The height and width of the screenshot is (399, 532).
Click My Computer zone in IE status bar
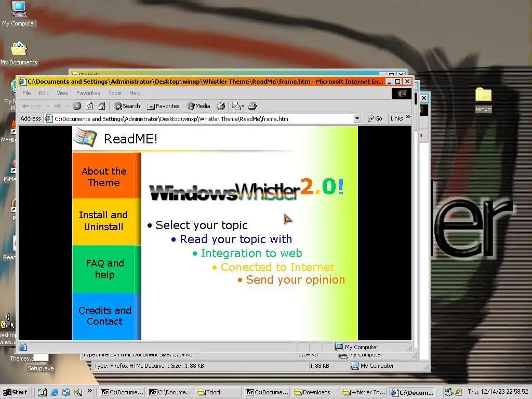[357, 347]
